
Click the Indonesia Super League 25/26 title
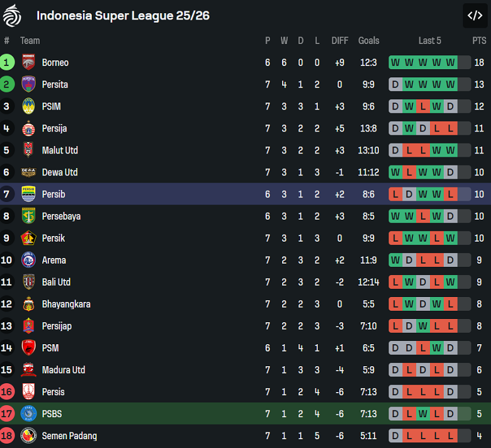point(123,16)
